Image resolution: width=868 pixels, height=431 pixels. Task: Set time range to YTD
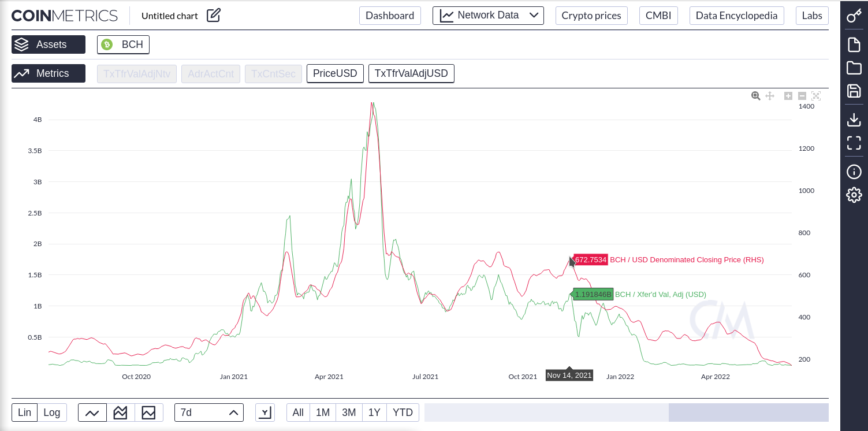pyautogui.click(x=403, y=413)
